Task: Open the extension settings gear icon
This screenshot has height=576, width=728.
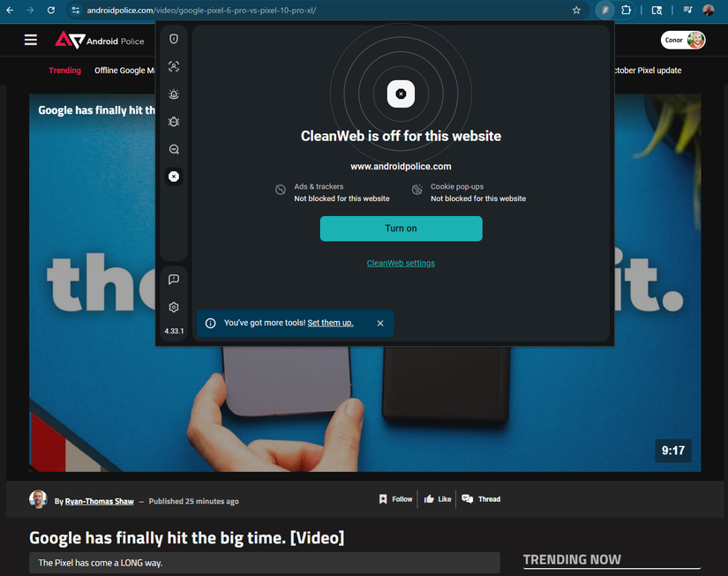Action: 174,307
